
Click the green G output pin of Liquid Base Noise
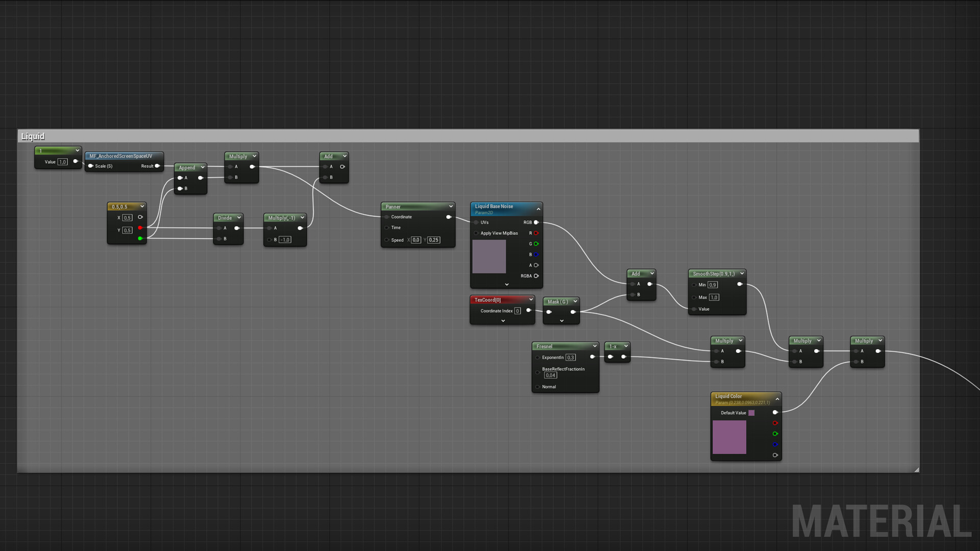coord(536,244)
